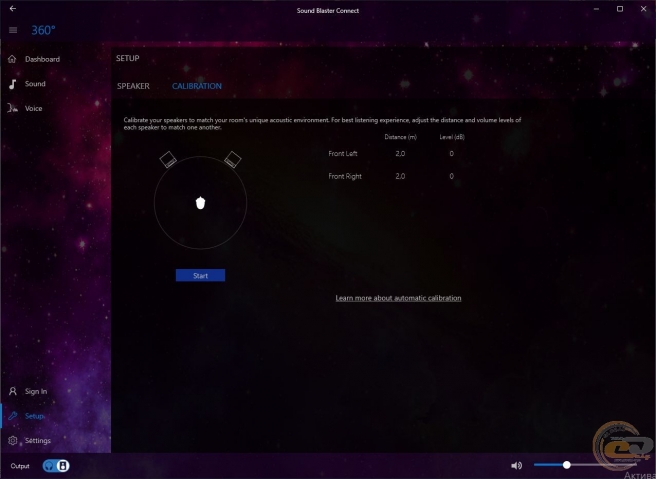Click the Output label in bottom bar
The width and height of the screenshot is (656, 479).
20,466
